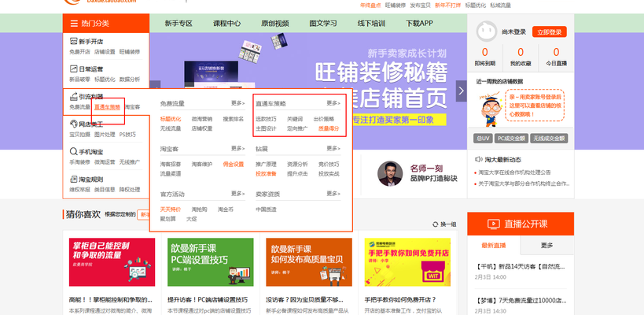This screenshot has height=315, width=644.
Task: Open 质量得分 in the 直通车策略 flyout
Action: click(x=329, y=128)
